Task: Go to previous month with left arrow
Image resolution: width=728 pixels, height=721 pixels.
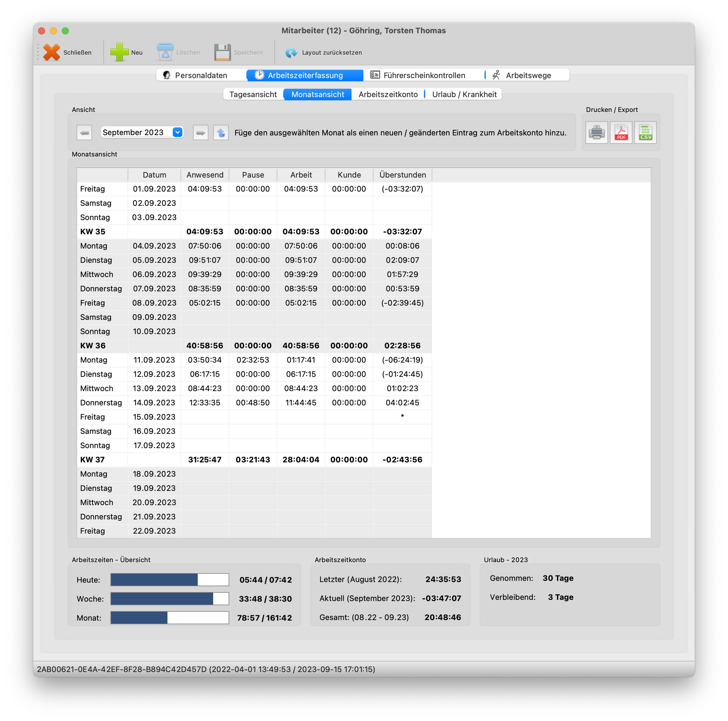Action: point(84,133)
